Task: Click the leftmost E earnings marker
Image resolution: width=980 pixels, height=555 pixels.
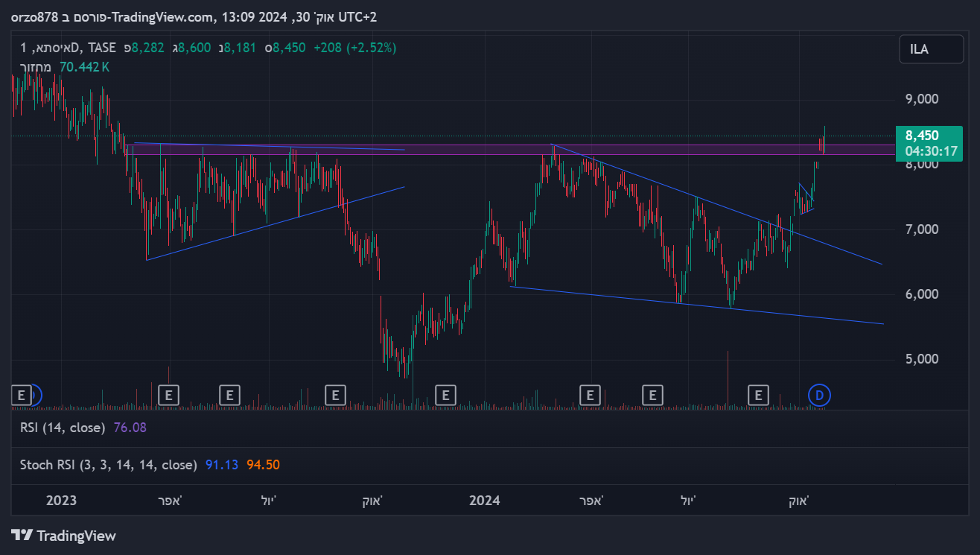Action: [21, 395]
